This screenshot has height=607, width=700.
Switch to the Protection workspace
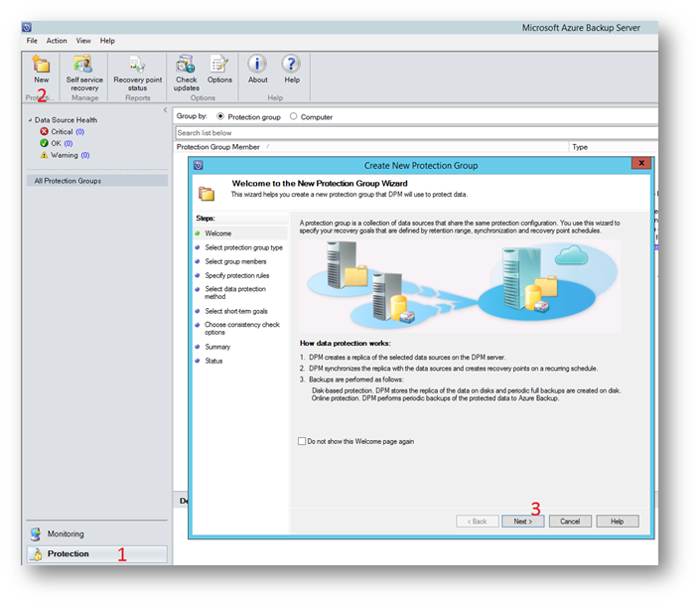coord(97,553)
